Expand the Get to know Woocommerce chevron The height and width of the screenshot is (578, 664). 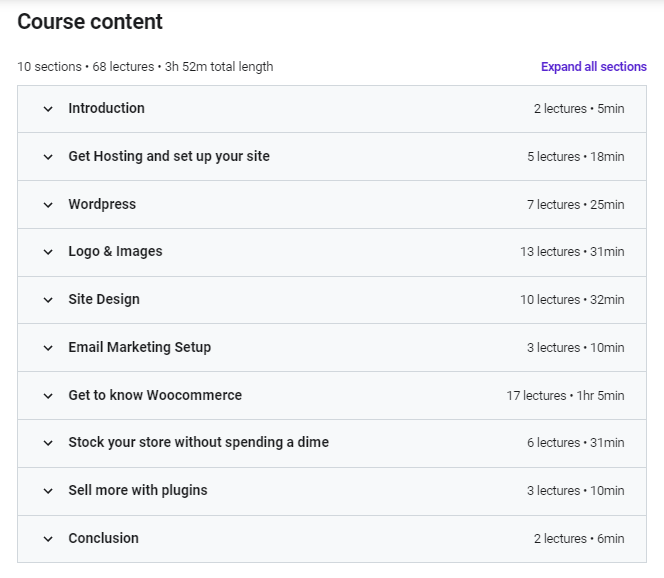(x=48, y=396)
